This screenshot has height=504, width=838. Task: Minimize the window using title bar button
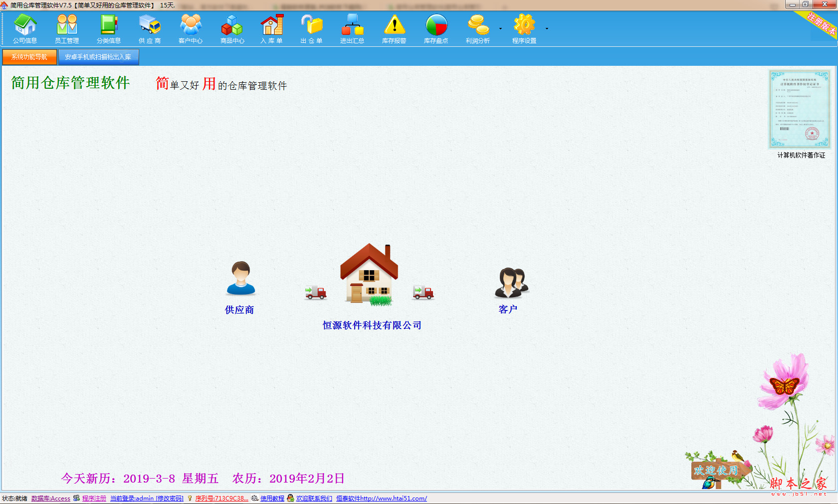[x=792, y=4]
